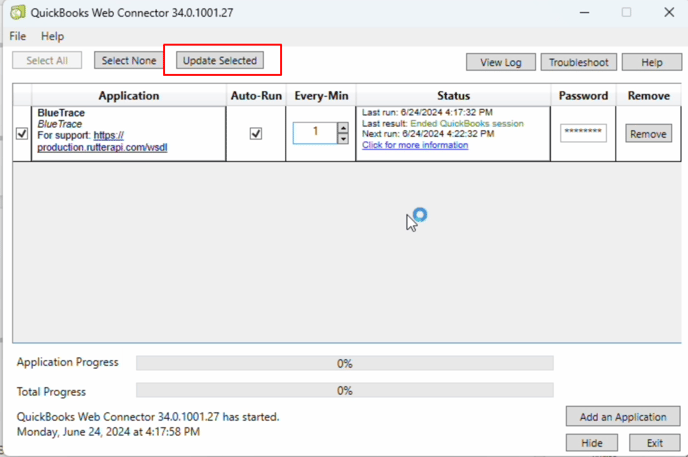The image size is (688, 457).
Task: Open the Help menu
Action: pyautogui.click(x=52, y=36)
